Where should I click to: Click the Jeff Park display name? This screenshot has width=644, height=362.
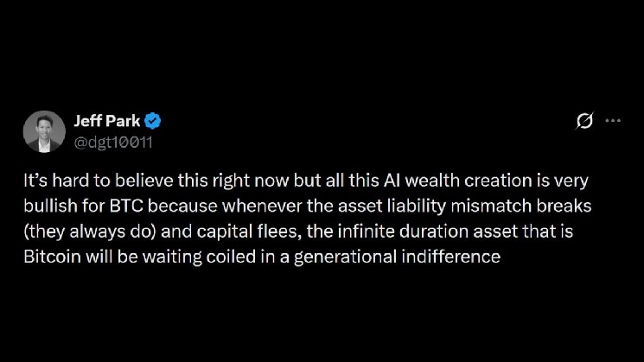point(107,121)
